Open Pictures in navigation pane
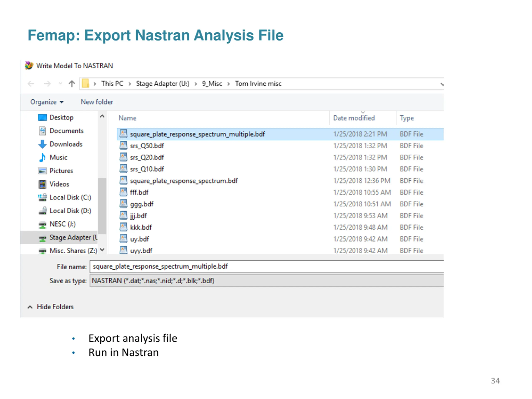Image resolution: width=532 pixels, height=399 pixels. pyautogui.click(x=61, y=171)
